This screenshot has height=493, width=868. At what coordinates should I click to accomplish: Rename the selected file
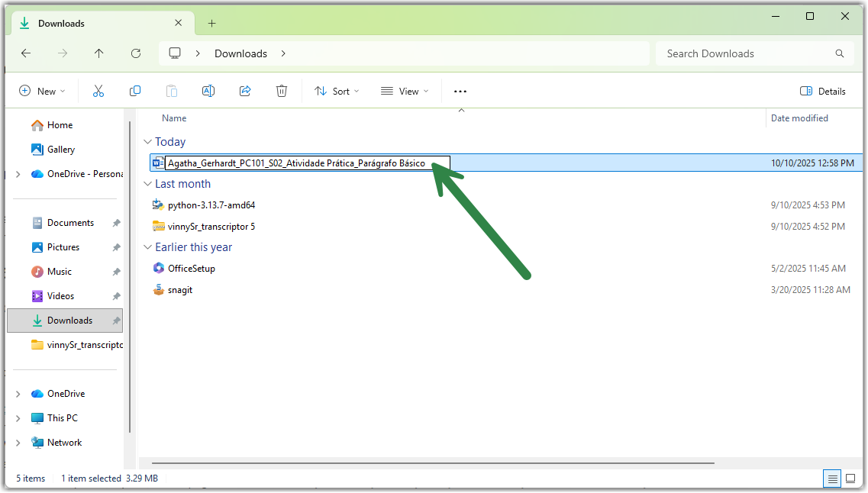pos(208,91)
